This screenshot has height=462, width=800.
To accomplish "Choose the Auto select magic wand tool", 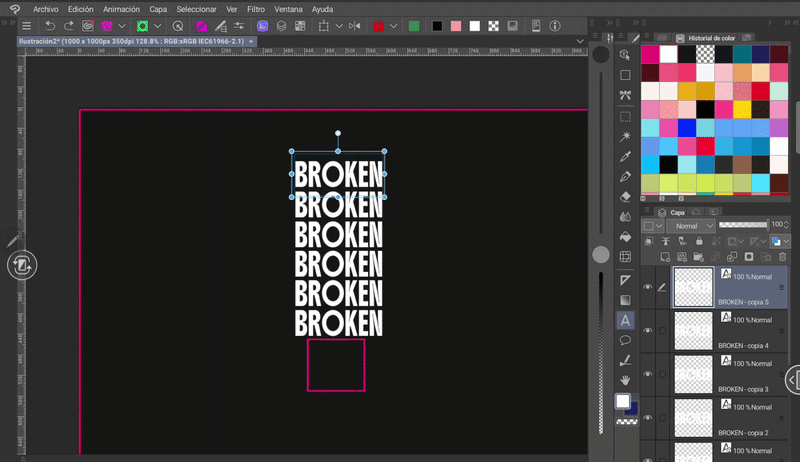I will pyautogui.click(x=625, y=136).
